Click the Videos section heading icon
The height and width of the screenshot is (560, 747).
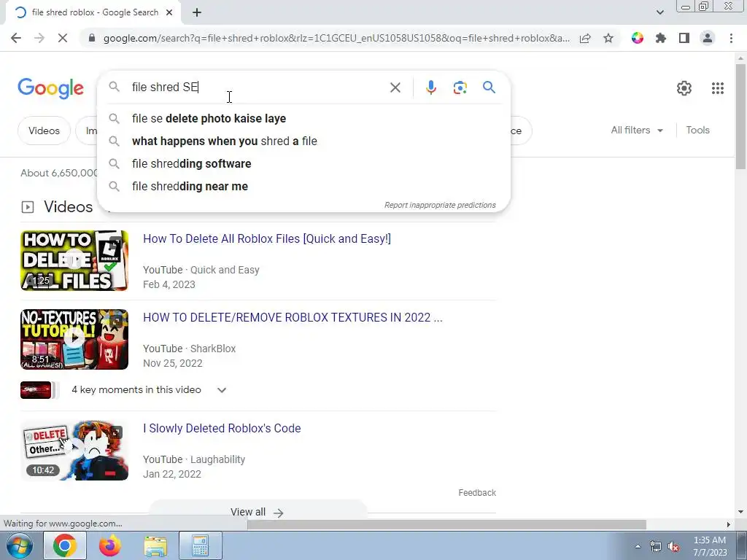(28, 207)
